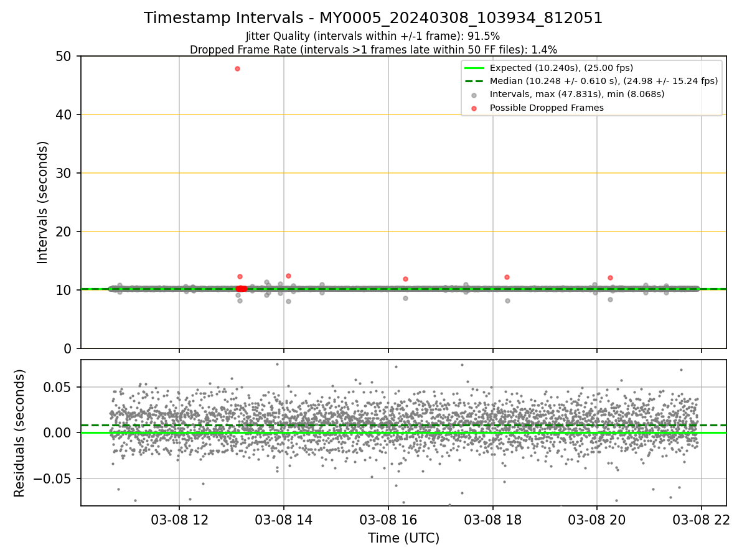Click the "Intervals (seconds)" y-axis label

tap(42, 202)
